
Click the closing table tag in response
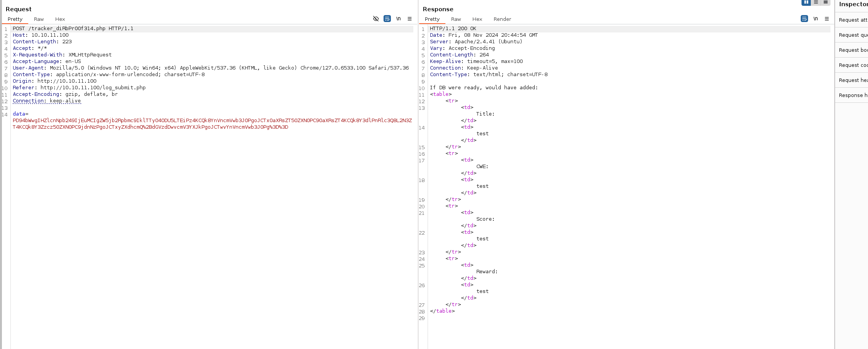point(442,311)
